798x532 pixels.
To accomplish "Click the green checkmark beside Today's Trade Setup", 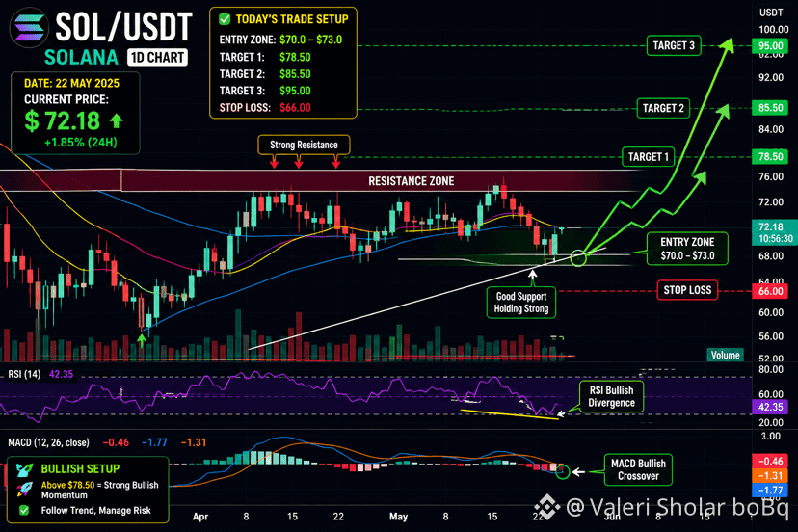I will pos(225,19).
